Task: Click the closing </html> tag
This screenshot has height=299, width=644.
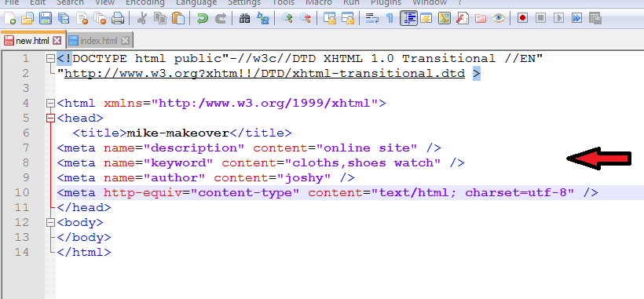Action: pos(84,252)
